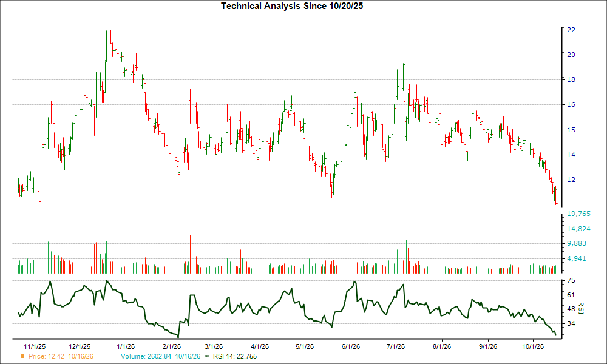Click RSI axis value 75
The height and width of the screenshot is (364, 607).
coord(571,281)
